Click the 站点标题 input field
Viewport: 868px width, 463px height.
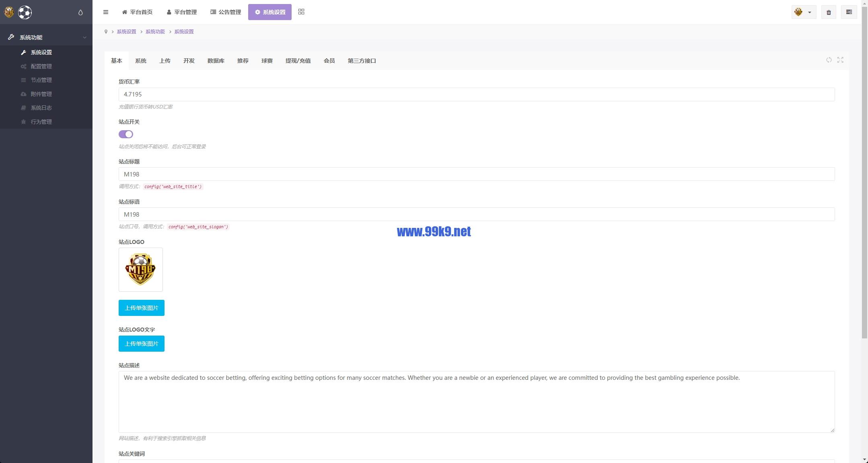477,174
